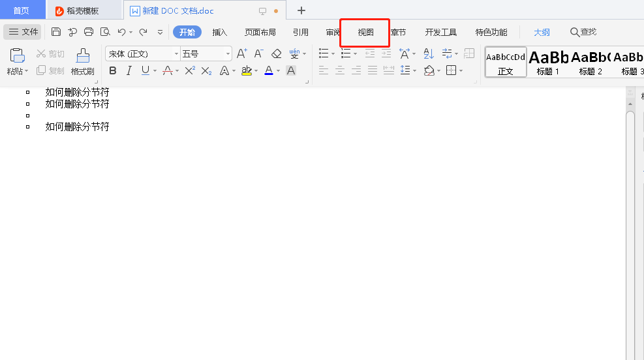Increase font size with the A+ icon
The width and height of the screenshot is (644, 360).
(241, 53)
